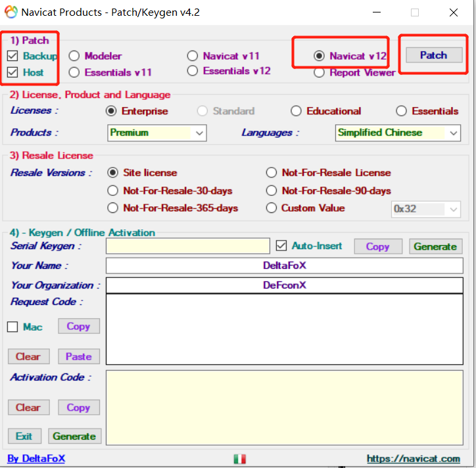476x468 pixels.
Task: Choose the Essentials license option
Action: tap(401, 111)
